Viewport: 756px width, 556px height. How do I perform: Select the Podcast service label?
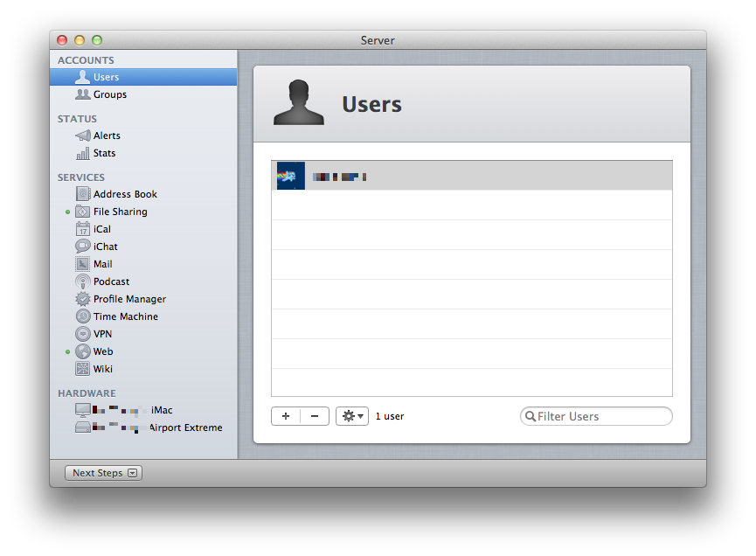(x=111, y=281)
